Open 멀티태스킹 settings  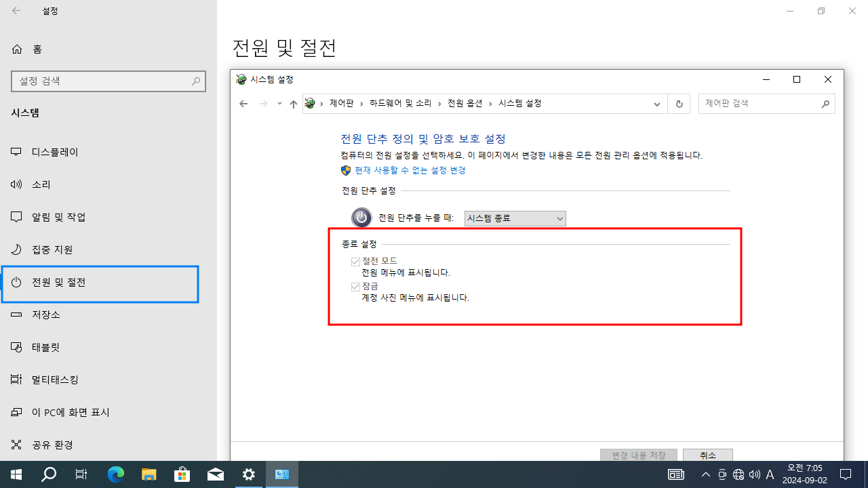click(x=108, y=380)
